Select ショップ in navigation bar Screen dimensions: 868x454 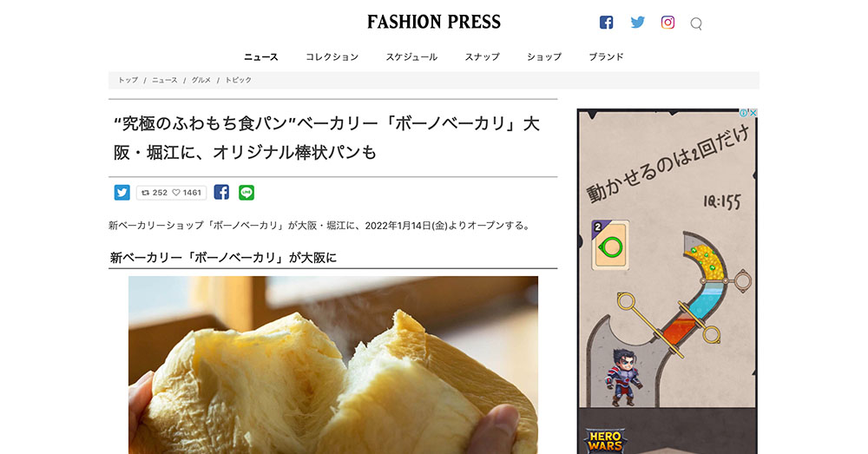tap(544, 57)
